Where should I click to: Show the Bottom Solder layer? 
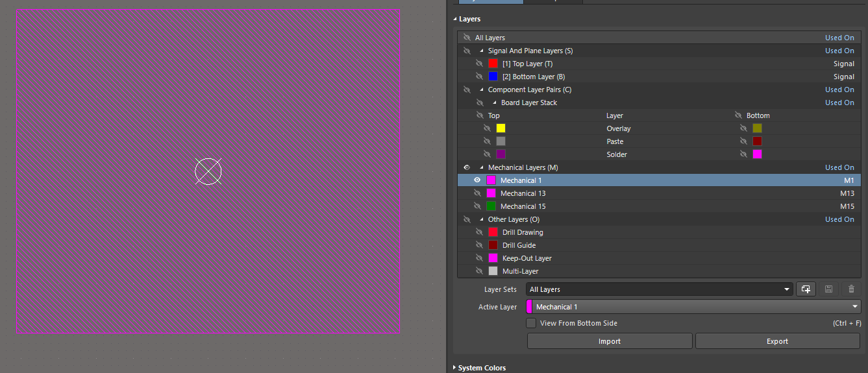[744, 154]
